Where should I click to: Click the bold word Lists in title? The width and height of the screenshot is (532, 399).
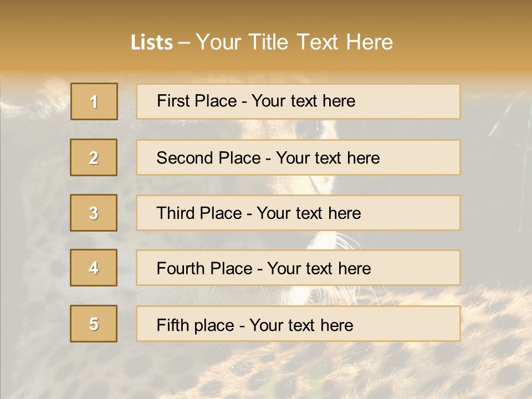152,43
